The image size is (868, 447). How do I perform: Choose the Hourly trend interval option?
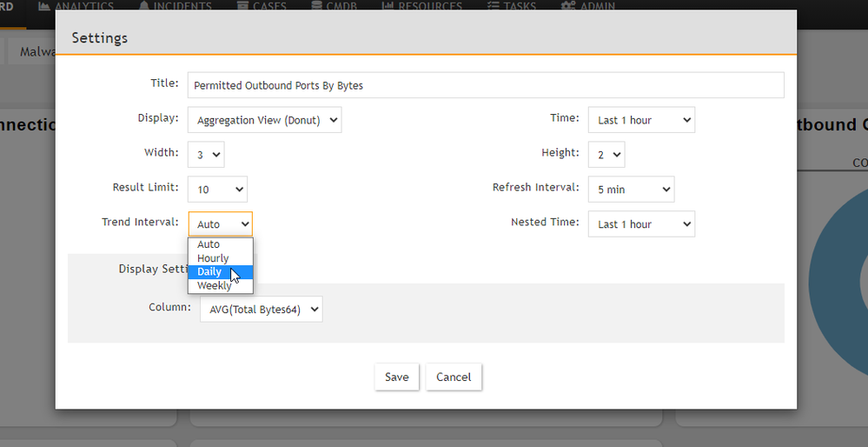click(x=214, y=258)
